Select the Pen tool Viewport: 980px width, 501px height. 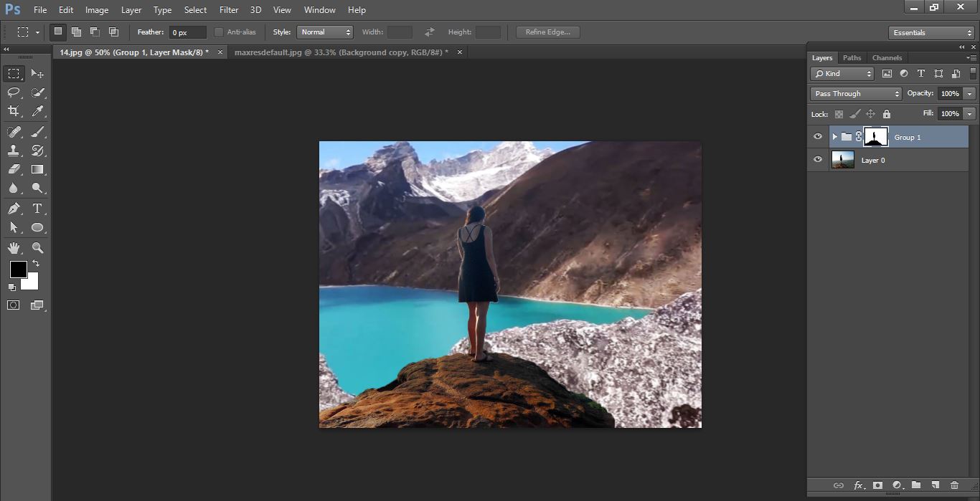pyautogui.click(x=13, y=209)
